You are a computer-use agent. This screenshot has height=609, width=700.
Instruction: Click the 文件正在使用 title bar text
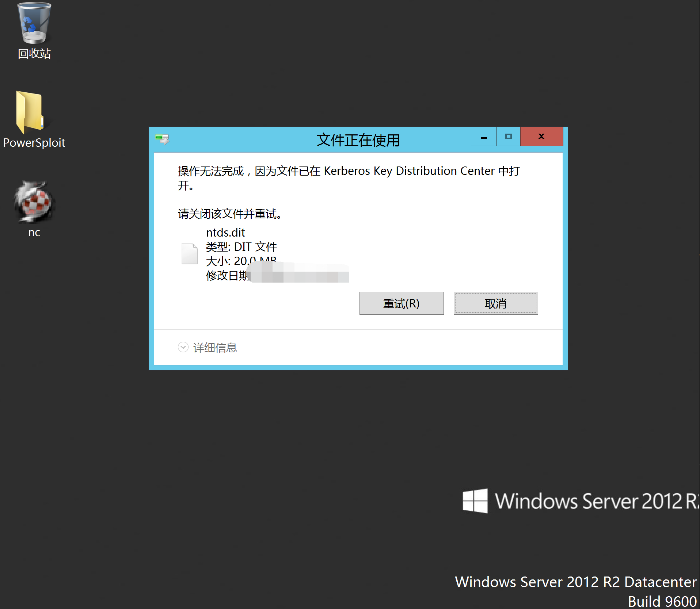click(358, 140)
